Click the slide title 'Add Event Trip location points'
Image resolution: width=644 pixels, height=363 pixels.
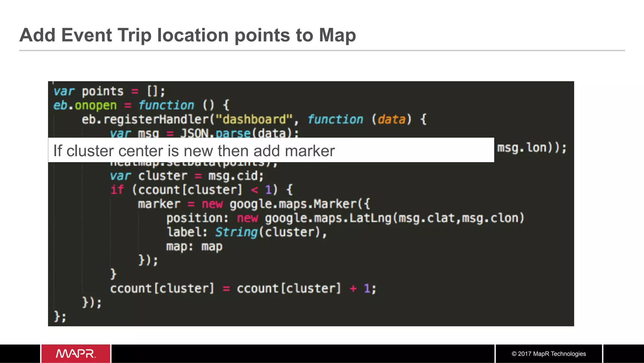click(x=187, y=35)
